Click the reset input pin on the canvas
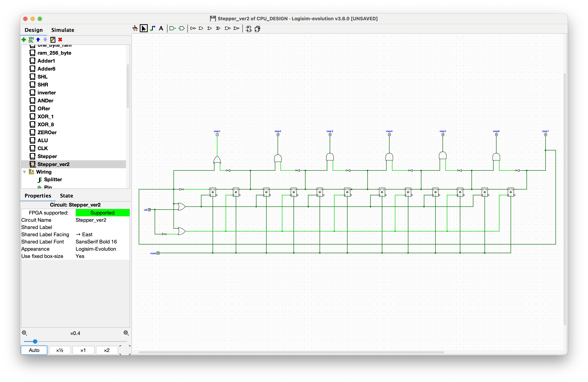The image size is (588, 382). tap(158, 253)
